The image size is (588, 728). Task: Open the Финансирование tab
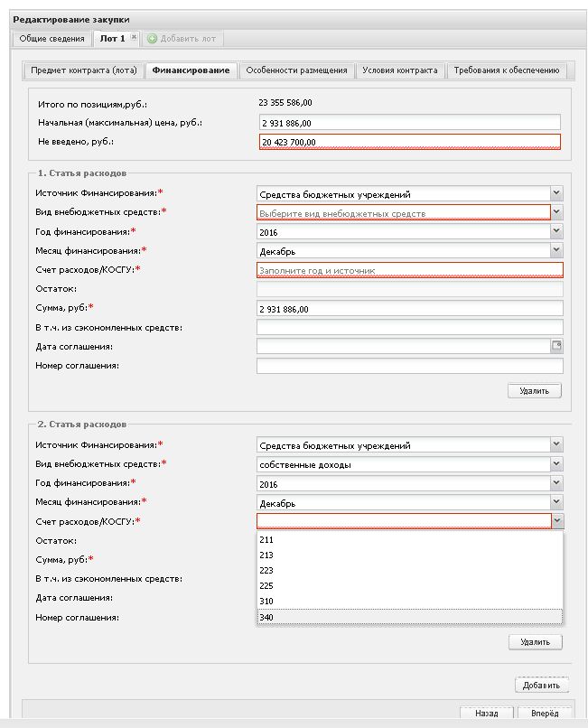click(x=191, y=70)
